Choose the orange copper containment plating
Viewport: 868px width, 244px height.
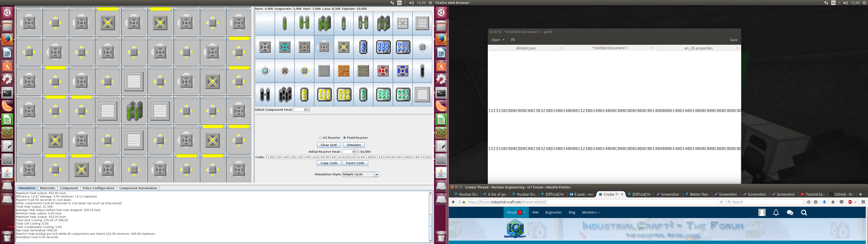coord(344,71)
